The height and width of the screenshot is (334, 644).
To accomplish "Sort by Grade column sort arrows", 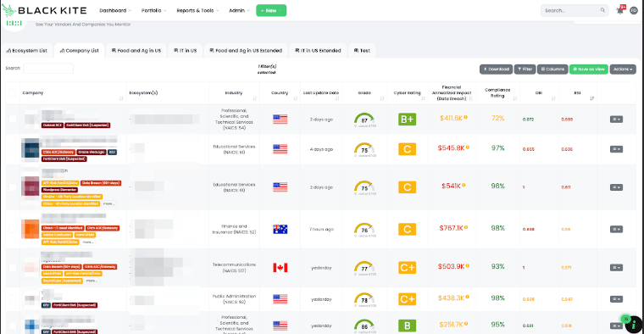I will click(382, 98).
